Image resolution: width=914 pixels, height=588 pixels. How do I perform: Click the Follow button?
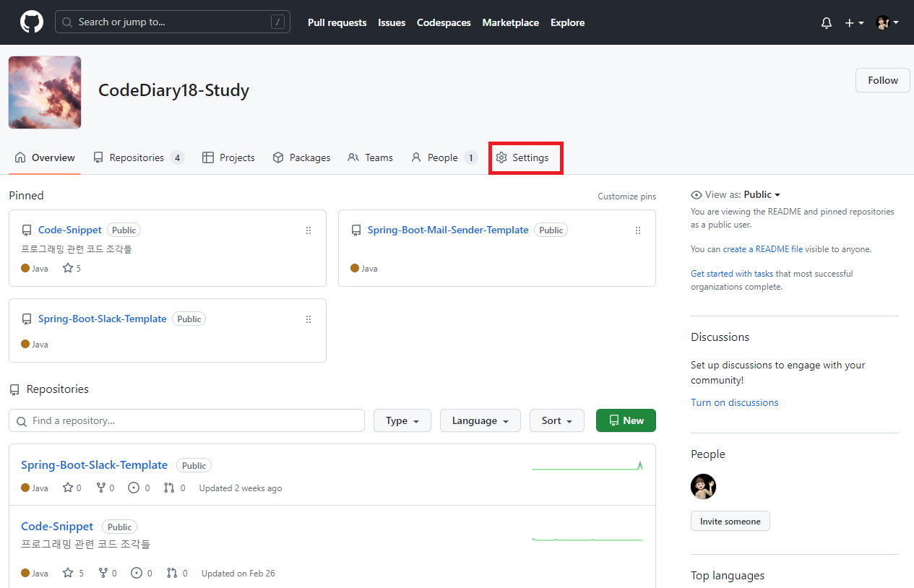[x=882, y=80]
